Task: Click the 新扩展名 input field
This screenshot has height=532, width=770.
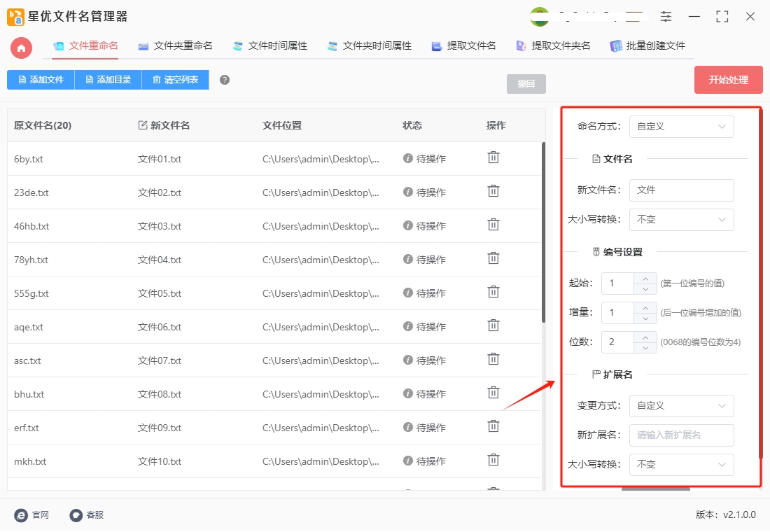Action: [682, 435]
